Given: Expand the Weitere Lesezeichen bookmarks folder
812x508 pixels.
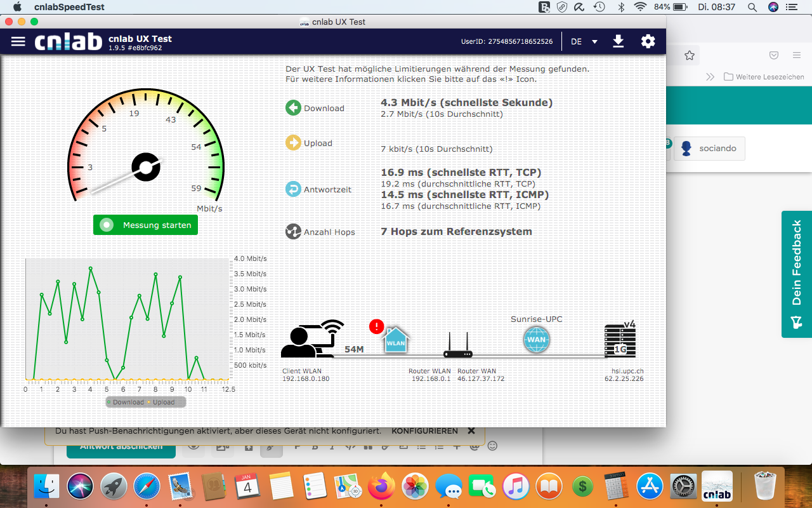Looking at the screenshot, I should 764,77.
